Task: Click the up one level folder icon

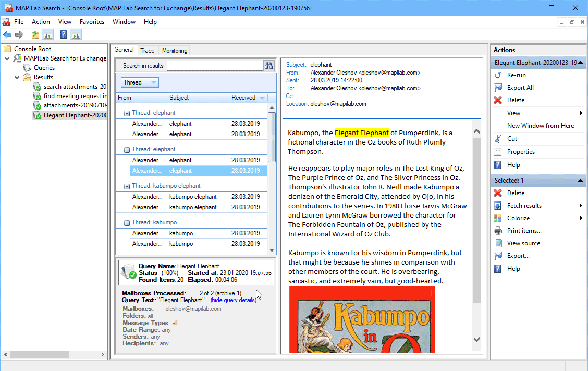Action: pyautogui.click(x=35, y=35)
